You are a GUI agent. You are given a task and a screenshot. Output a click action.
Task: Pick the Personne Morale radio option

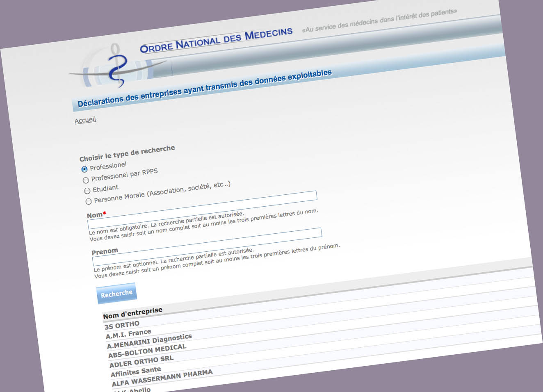click(x=89, y=201)
